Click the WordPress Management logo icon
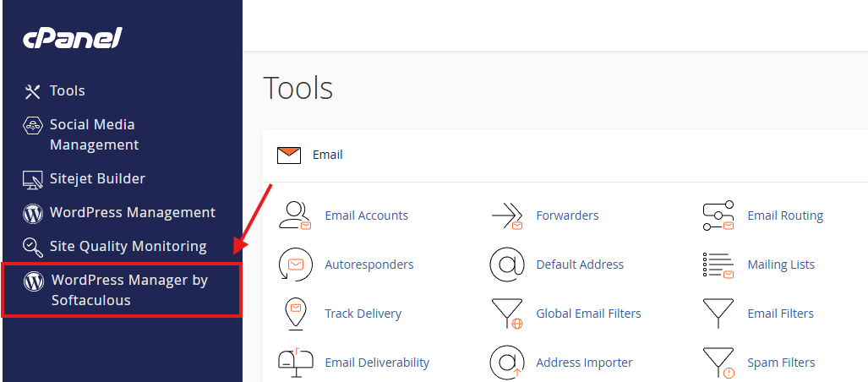The width and height of the screenshot is (868, 382). 33,214
